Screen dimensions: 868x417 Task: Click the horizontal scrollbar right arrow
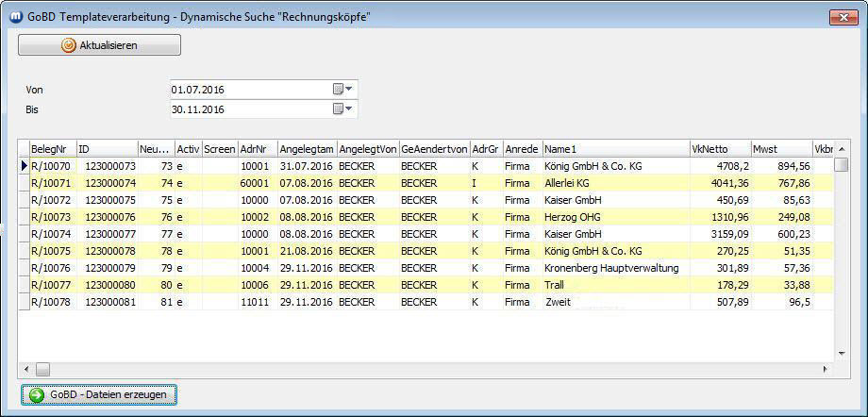click(826, 369)
